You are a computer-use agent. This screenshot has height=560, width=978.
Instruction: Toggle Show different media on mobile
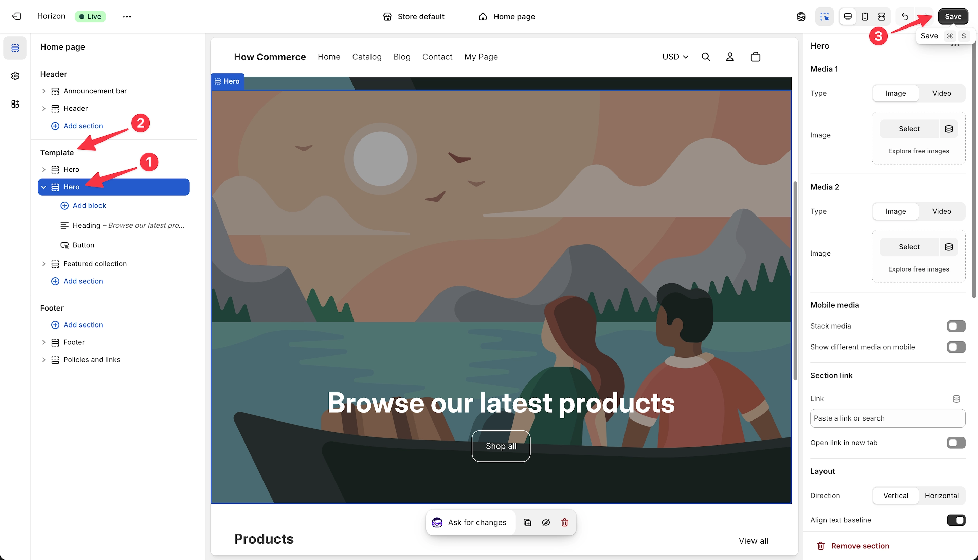point(956,347)
